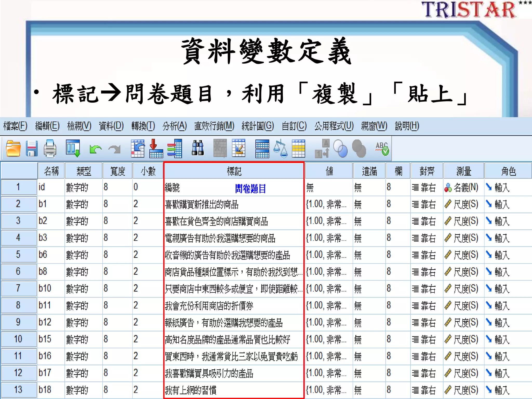
Task: Open the 檢視(V) menu
Action: 79,126
